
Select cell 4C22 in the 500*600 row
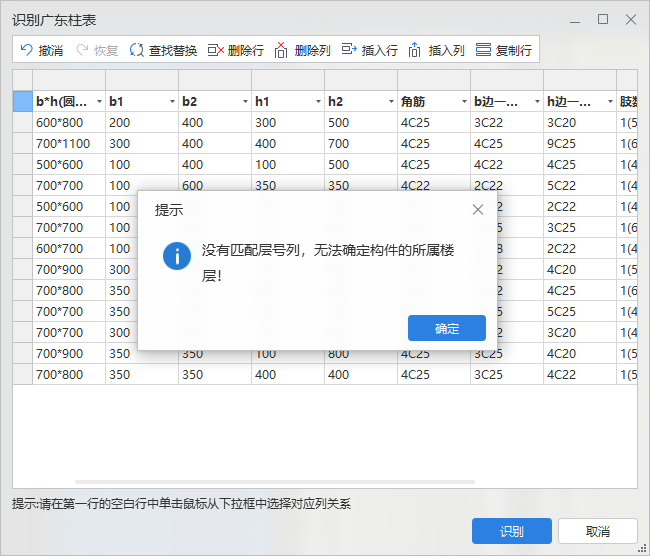click(507, 165)
